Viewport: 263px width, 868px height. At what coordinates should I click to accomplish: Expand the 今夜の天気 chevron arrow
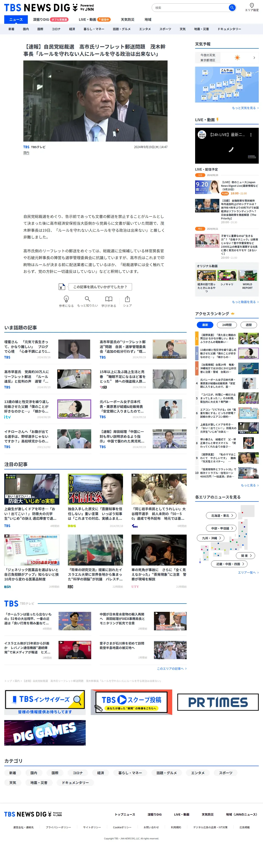(x=254, y=58)
